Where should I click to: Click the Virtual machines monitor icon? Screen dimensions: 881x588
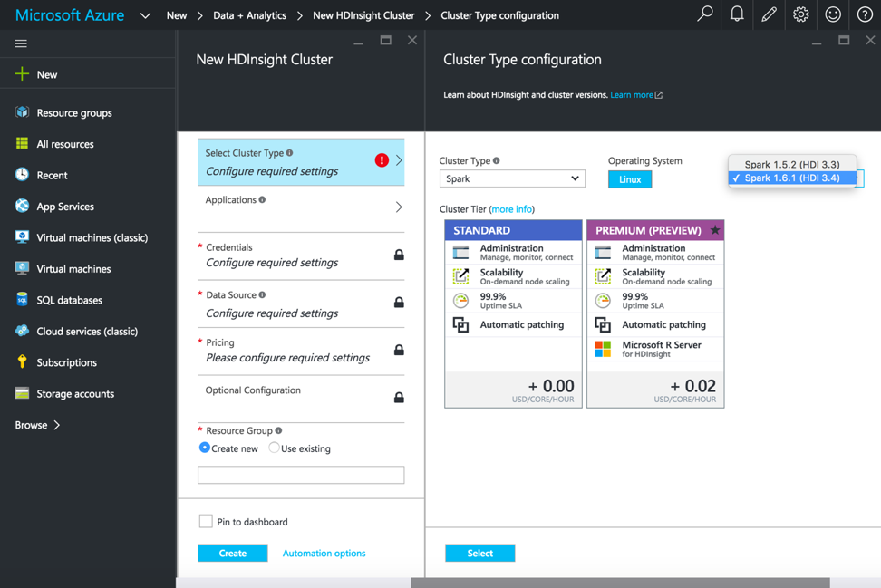(x=22, y=268)
